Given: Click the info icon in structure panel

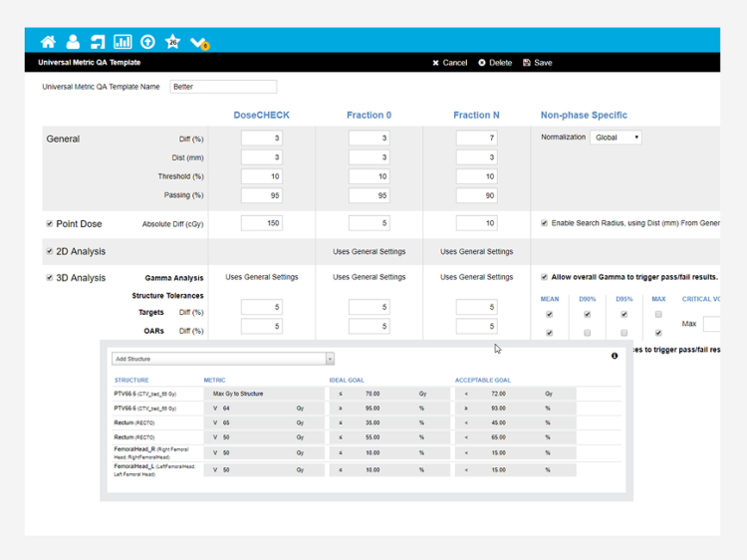Looking at the screenshot, I should (x=615, y=356).
